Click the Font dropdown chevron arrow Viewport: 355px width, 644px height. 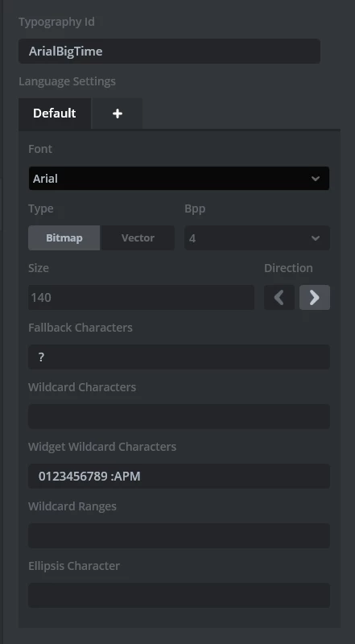pos(316,178)
